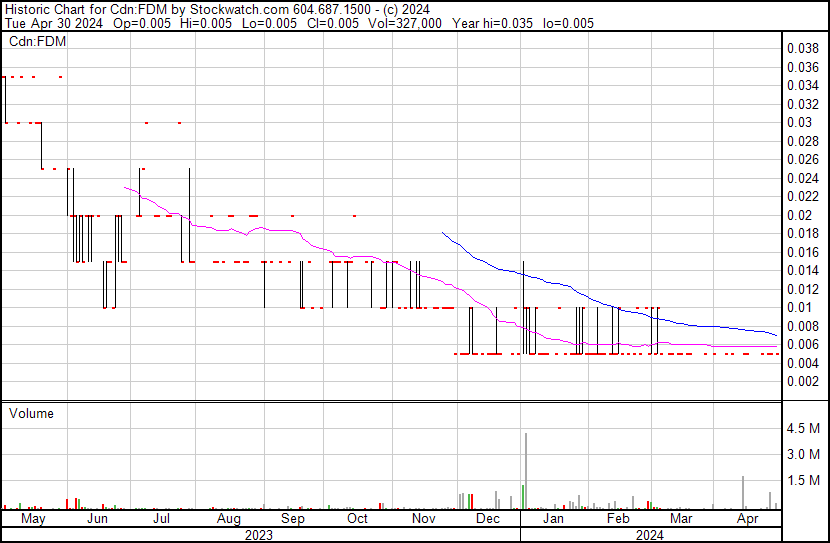Image resolution: width=830 pixels, height=543 pixels.
Task: Click the 'Cdn:FDM' symbol label in the chart
Action: click(x=38, y=41)
